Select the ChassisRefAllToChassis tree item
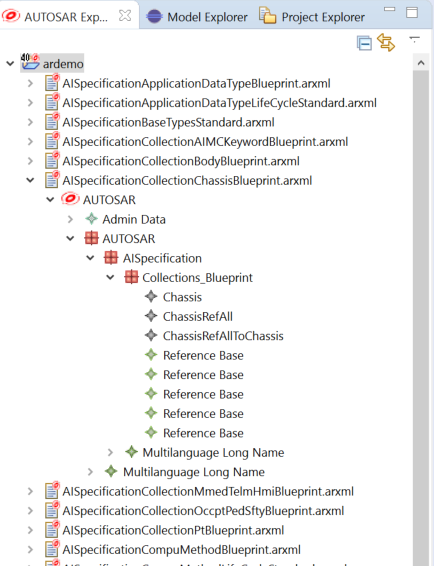This screenshot has width=434, height=566. (x=223, y=336)
